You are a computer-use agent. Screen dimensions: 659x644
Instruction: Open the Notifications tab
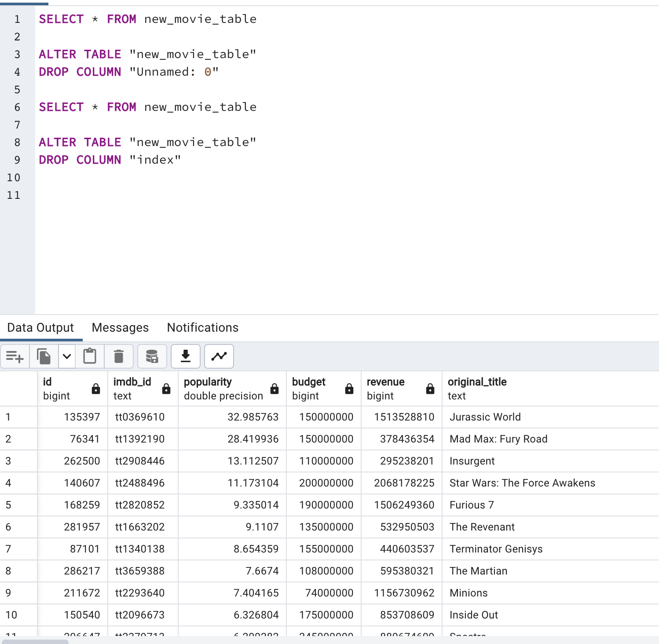tap(202, 327)
